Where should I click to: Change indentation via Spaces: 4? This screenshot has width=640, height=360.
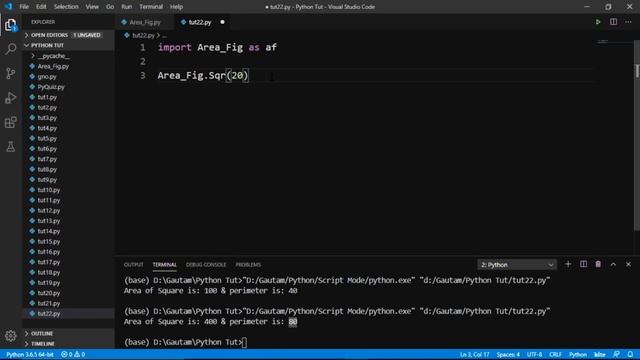(x=508, y=354)
